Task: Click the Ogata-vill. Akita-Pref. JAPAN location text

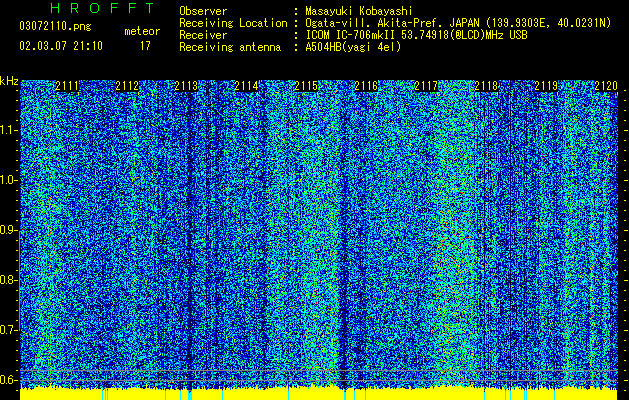Action: coord(458,23)
